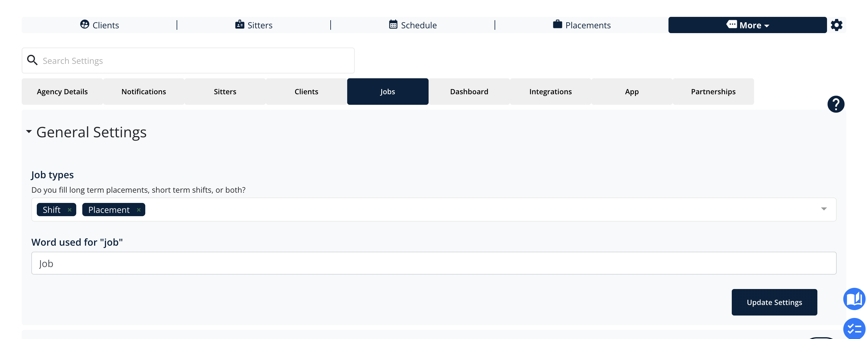This screenshot has width=868, height=339.
Task: Click the Placements briefcase icon
Action: 557,24
